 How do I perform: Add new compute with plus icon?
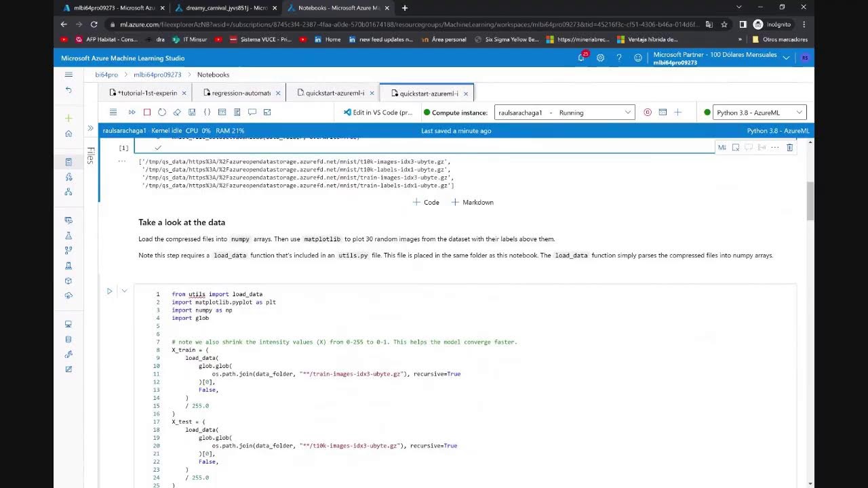coord(677,113)
